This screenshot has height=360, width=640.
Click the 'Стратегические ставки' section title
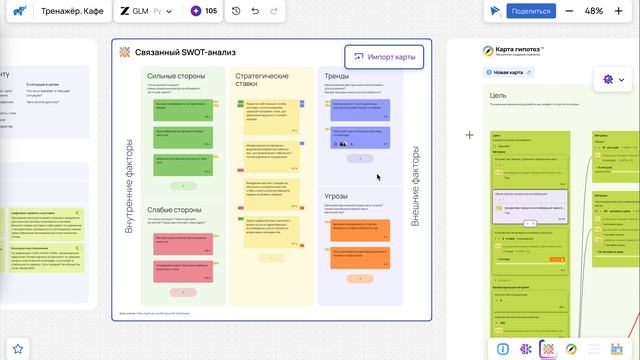(x=262, y=80)
